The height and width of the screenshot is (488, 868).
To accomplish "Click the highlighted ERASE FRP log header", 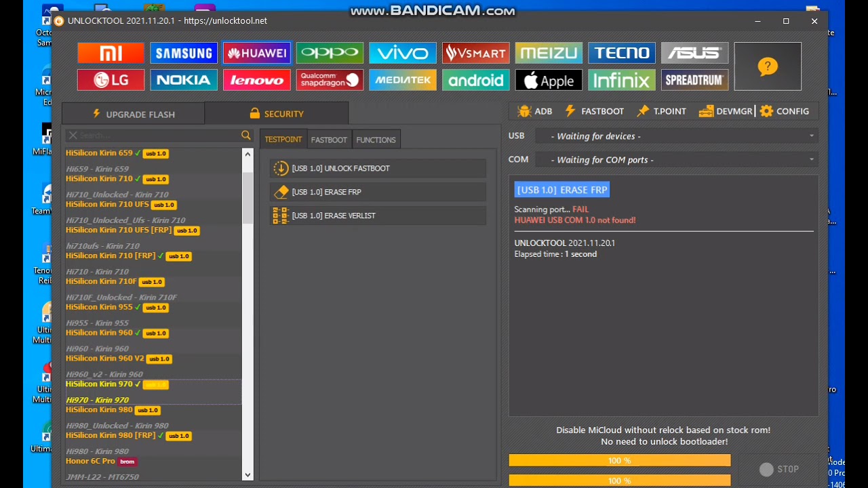I will (562, 190).
